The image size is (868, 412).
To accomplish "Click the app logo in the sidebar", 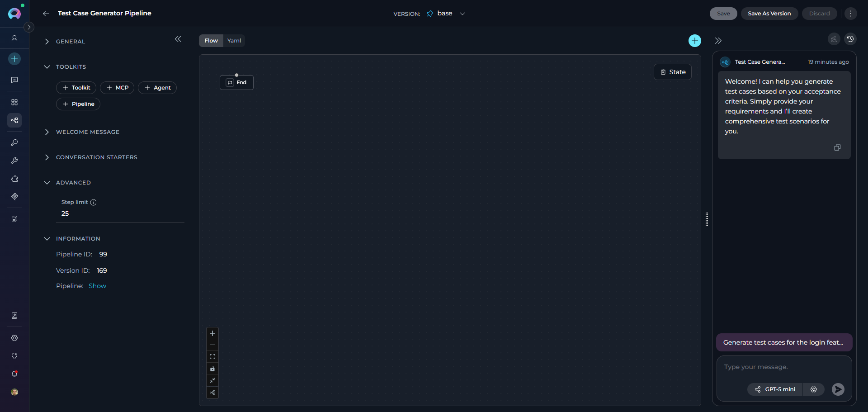I will [x=14, y=14].
